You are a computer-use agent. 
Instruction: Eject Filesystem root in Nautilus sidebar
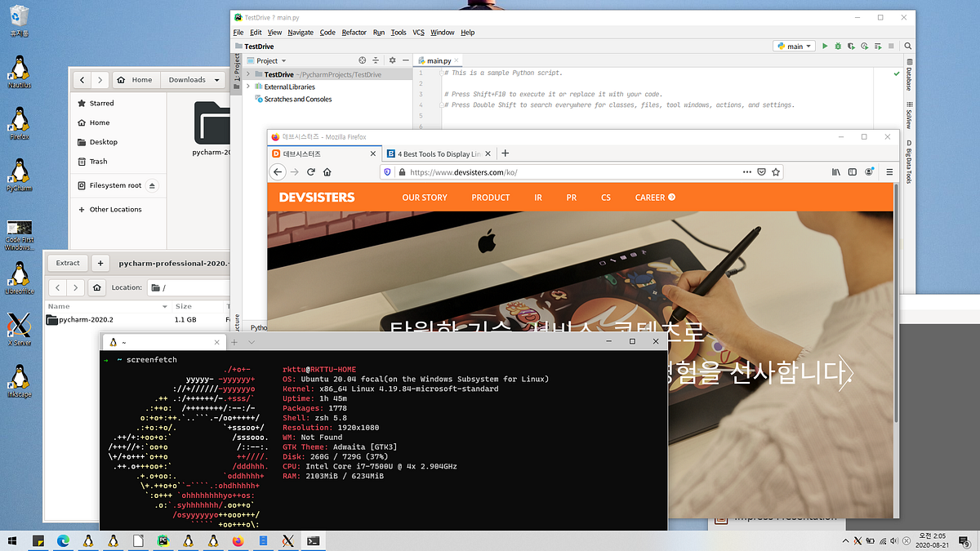click(x=153, y=185)
